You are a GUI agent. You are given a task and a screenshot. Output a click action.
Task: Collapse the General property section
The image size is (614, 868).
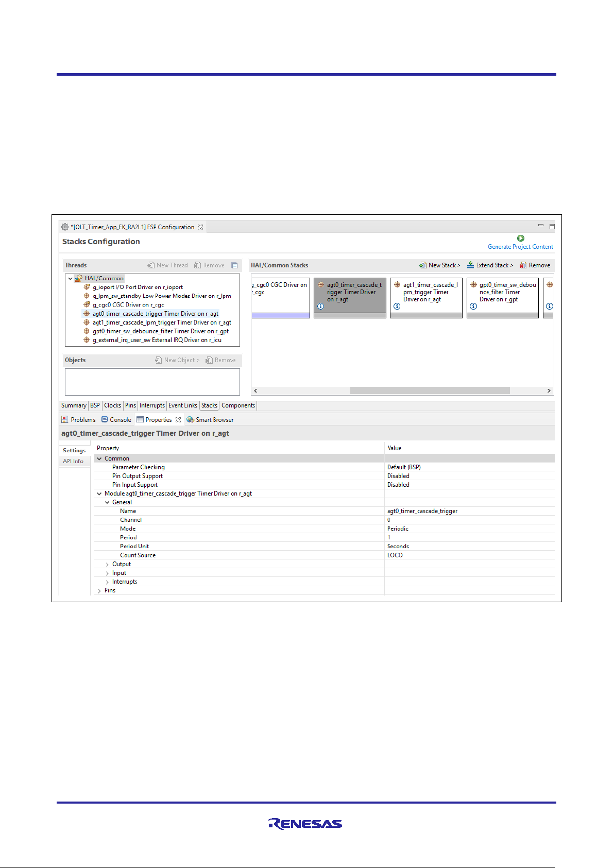pos(107,503)
